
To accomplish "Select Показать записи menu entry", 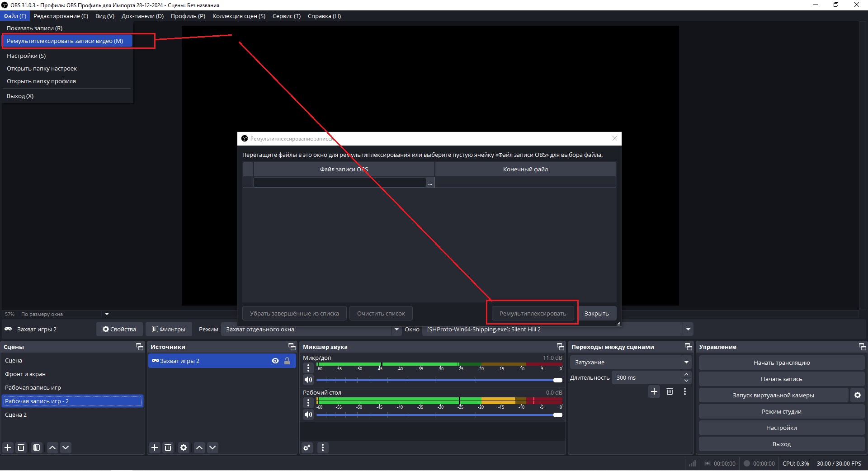I will click(x=67, y=28).
